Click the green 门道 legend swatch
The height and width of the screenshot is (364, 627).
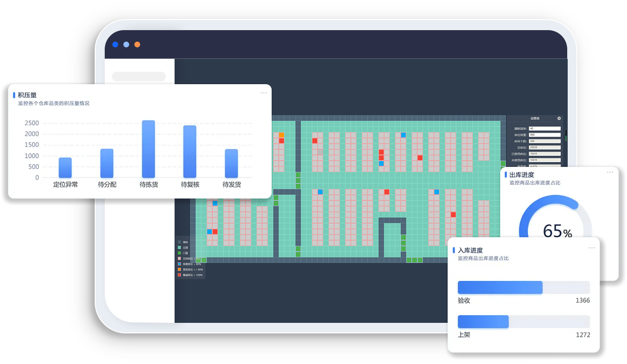179,253
